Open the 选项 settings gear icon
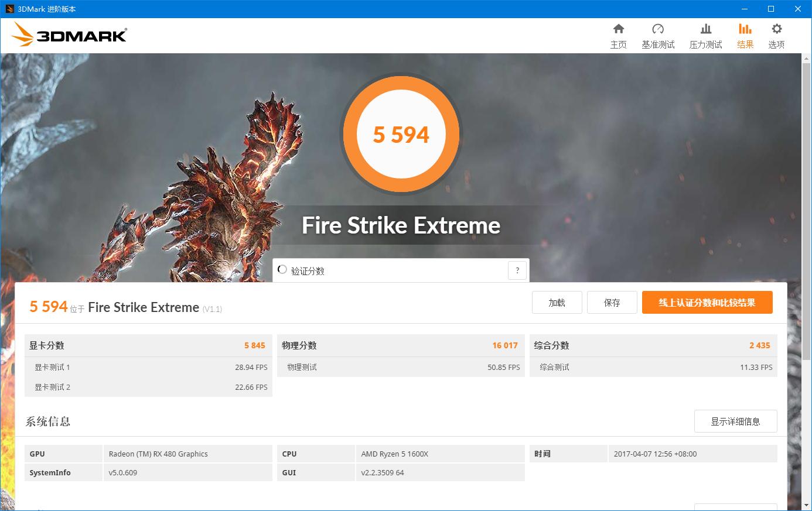The image size is (812, 511). click(776, 28)
